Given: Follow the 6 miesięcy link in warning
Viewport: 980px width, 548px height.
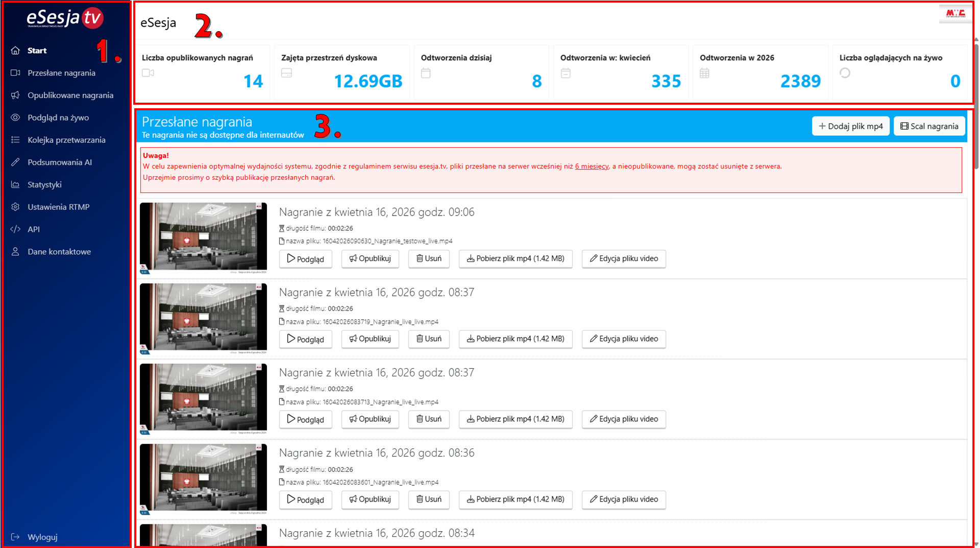Looking at the screenshot, I should click(592, 166).
